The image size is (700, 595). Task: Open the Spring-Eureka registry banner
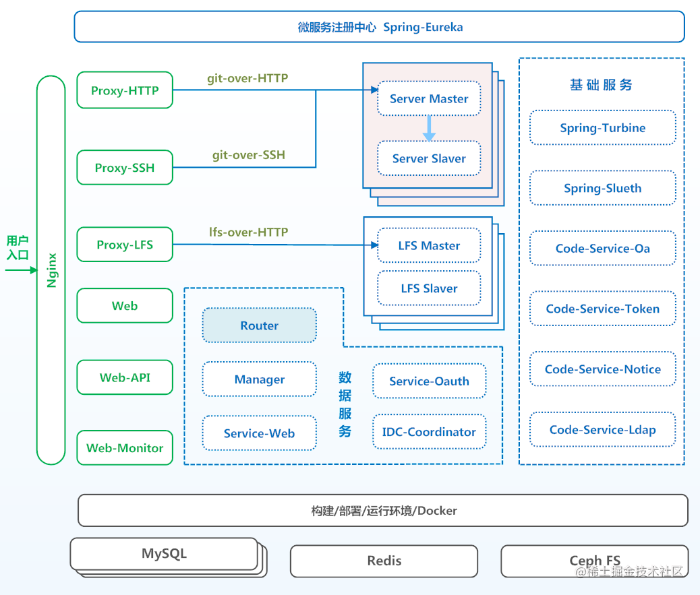[x=380, y=27]
